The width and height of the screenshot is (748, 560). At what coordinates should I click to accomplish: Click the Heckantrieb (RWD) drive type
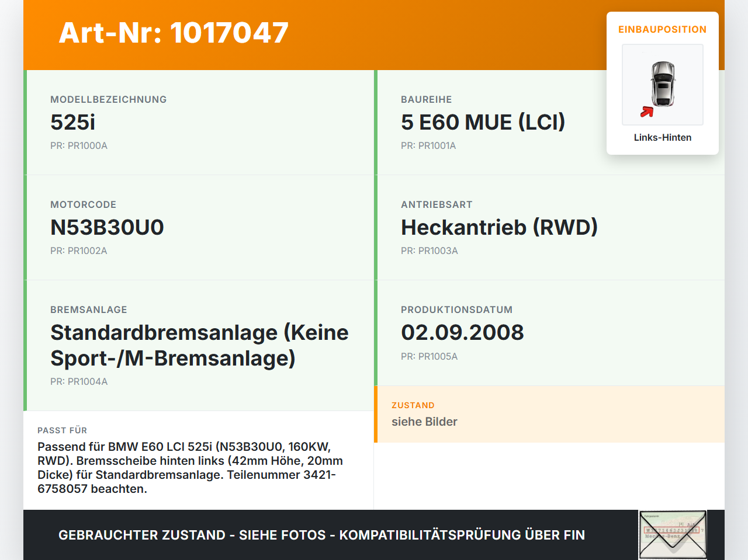tap(499, 227)
